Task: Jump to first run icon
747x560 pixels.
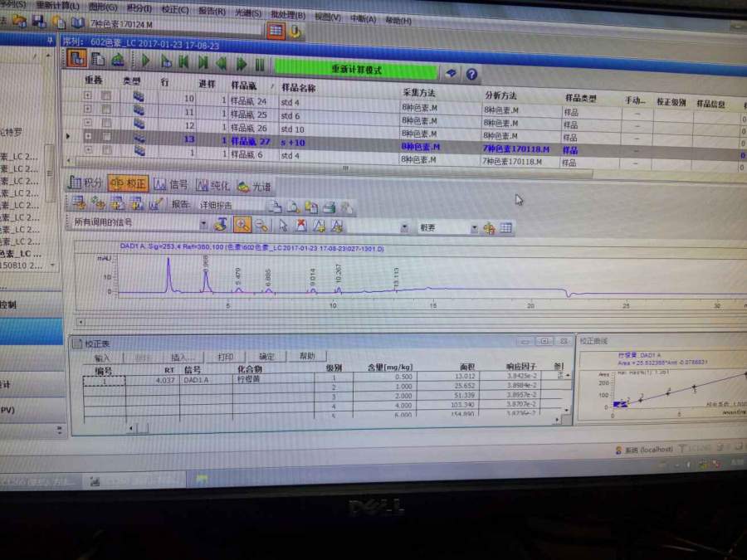Action: [x=183, y=62]
